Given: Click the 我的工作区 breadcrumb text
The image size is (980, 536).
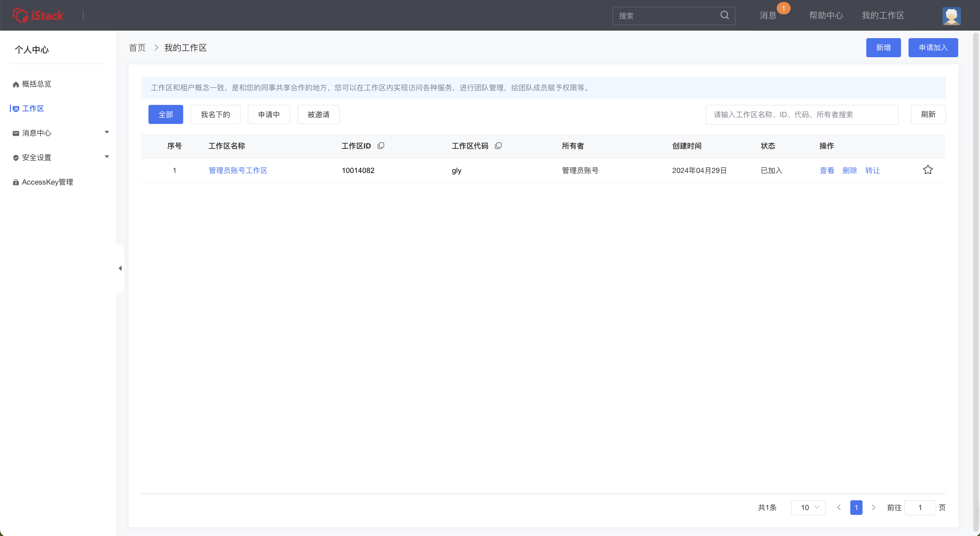Looking at the screenshot, I should coord(185,48).
